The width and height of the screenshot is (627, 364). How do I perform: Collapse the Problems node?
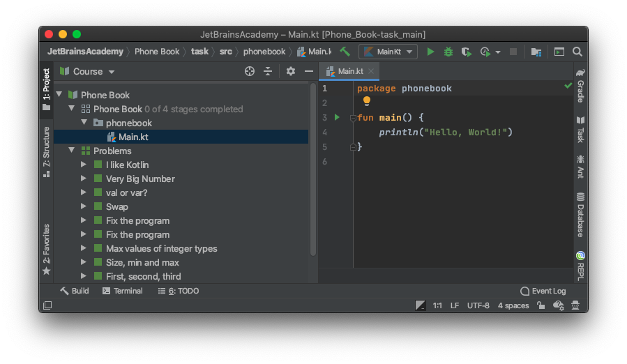72,151
